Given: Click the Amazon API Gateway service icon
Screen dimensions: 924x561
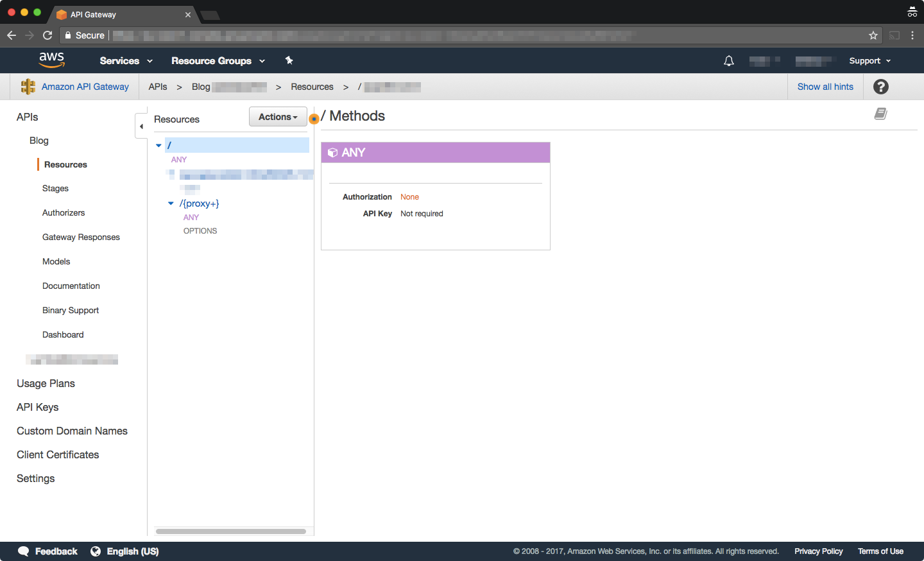Looking at the screenshot, I should [x=28, y=87].
